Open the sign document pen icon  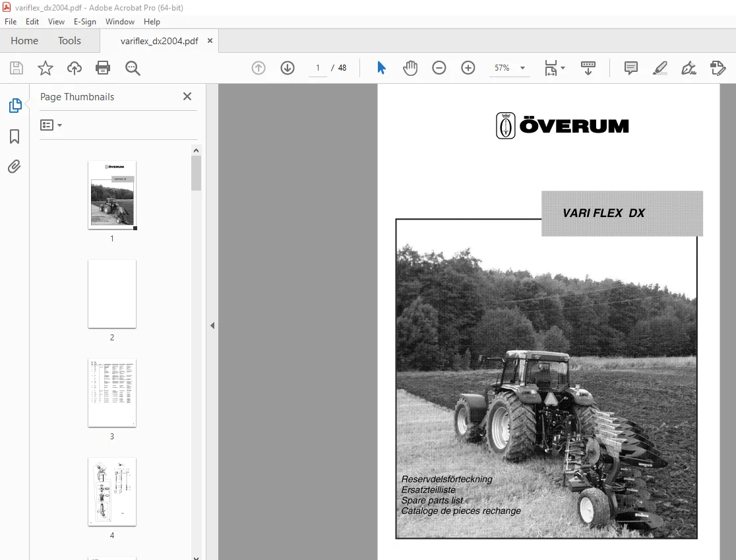(689, 68)
